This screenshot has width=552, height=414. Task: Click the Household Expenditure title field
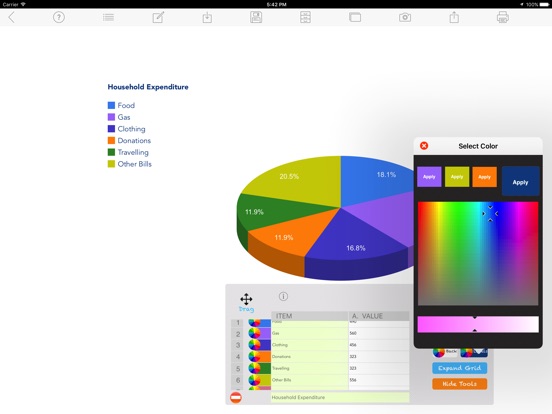pyautogui.click(x=340, y=397)
